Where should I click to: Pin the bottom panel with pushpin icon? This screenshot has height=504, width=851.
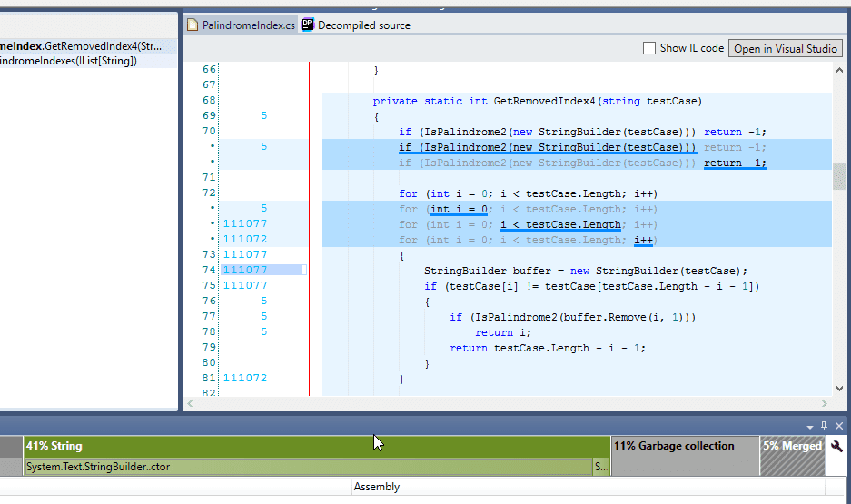(x=825, y=425)
